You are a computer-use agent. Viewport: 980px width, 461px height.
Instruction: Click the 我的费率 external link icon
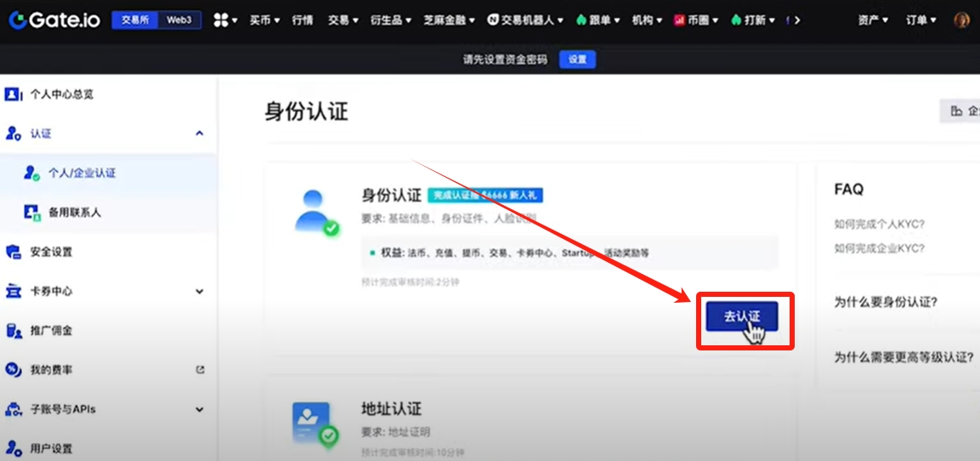pos(200,370)
